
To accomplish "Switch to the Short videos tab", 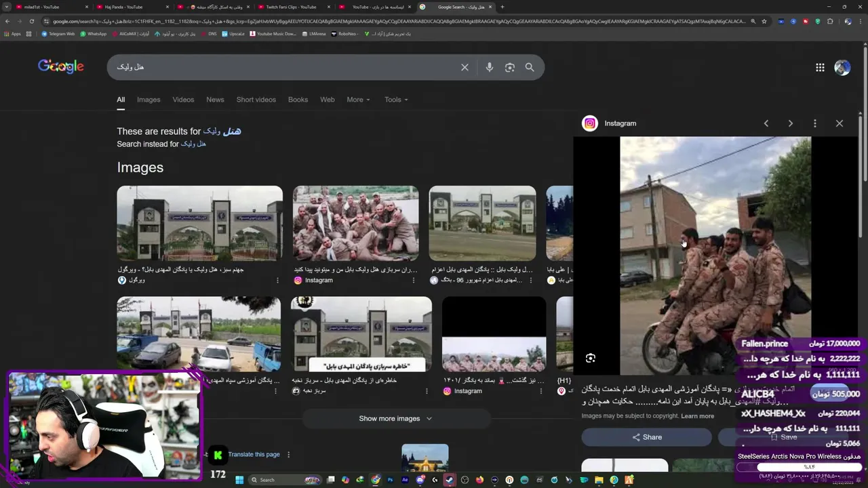I will coord(256,100).
